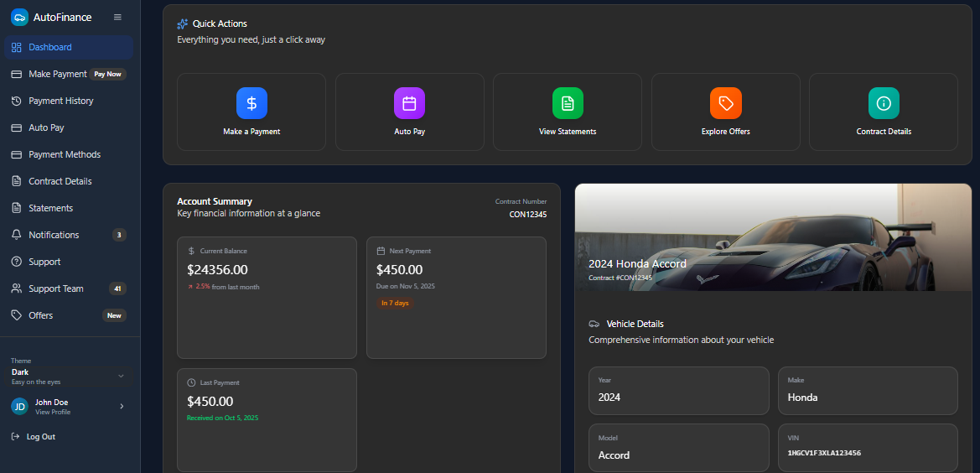Select Payment Methods in sidebar
The width and height of the screenshot is (980, 473).
(64, 154)
